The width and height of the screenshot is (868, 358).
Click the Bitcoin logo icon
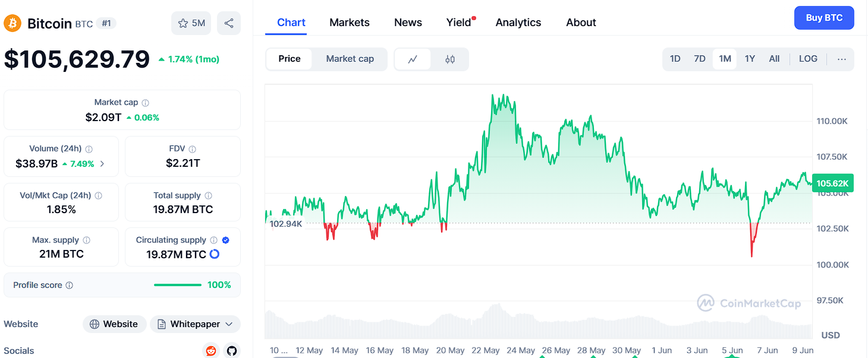pyautogui.click(x=12, y=23)
